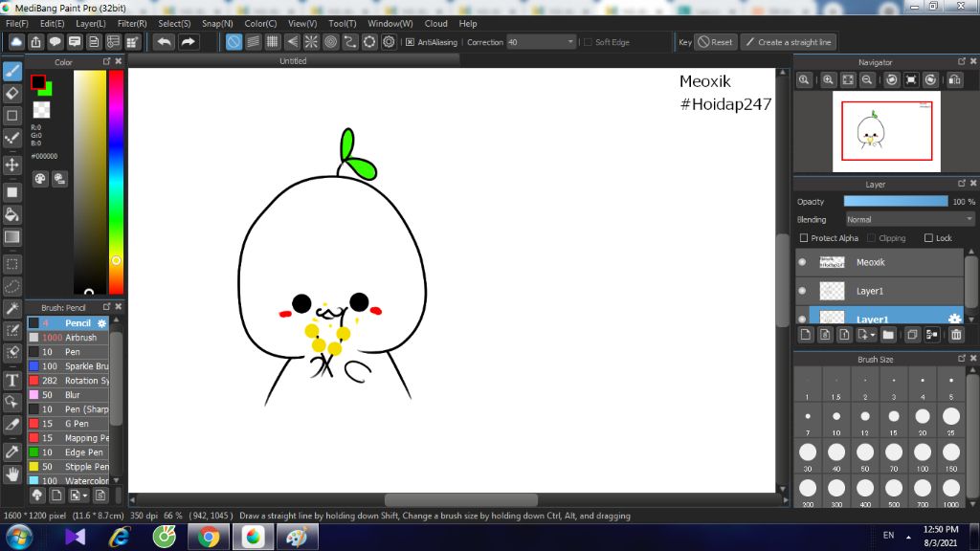The height and width of the screenshot is (551, 980).
Task: Select the rectangular Select tool
Action: click(x=11, y=264)
